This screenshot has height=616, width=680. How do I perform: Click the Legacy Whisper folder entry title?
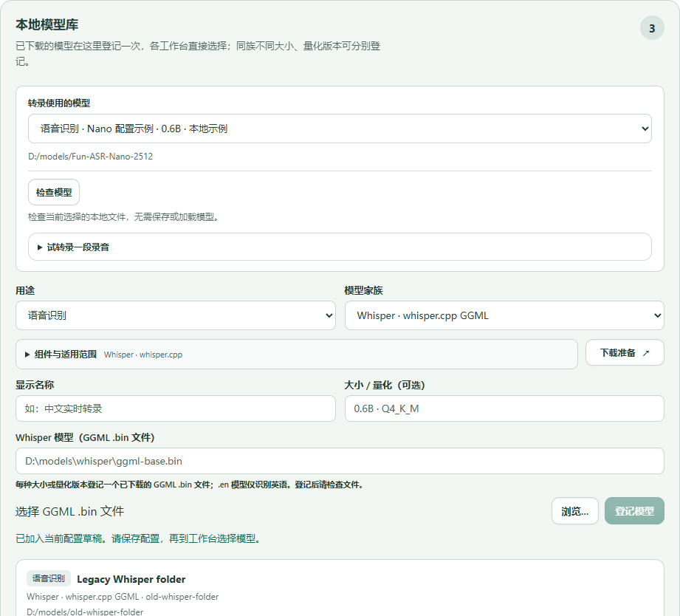(x=131, y=579)
